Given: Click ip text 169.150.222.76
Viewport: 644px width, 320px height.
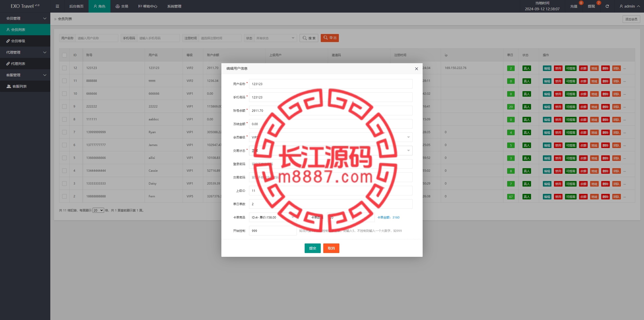Looking at the screenshot, I should click(455, 68).
